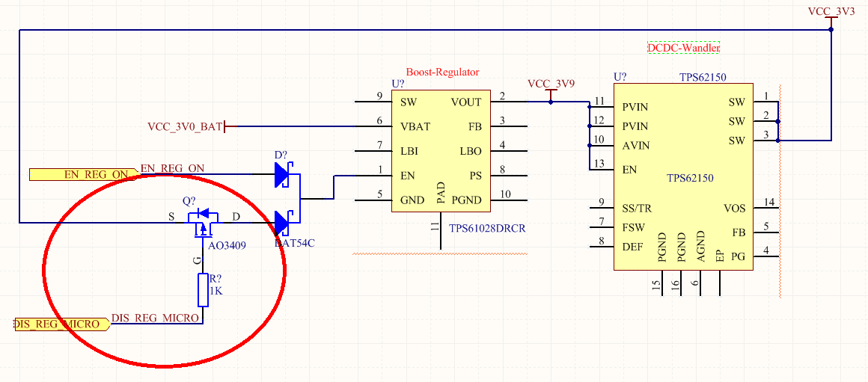Click the S source pin label of MOSFET
868x382 pixels.
click(x=171, y=217)
